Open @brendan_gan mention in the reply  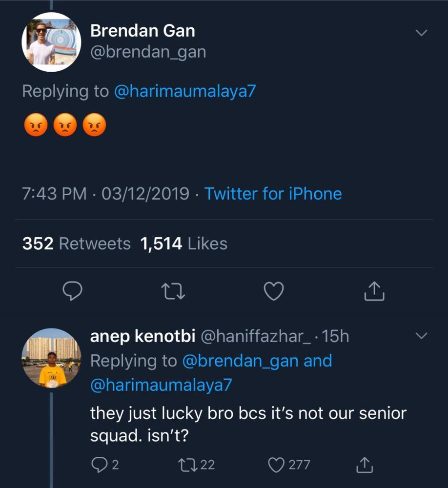241,361
